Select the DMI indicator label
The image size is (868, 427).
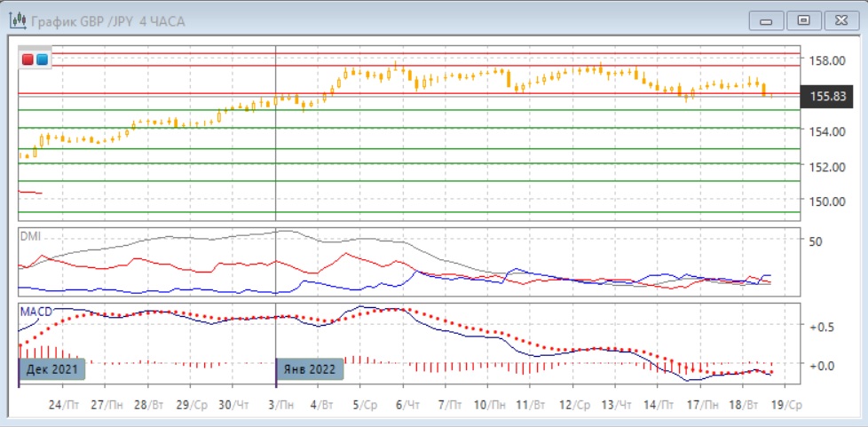coord(30,237)
